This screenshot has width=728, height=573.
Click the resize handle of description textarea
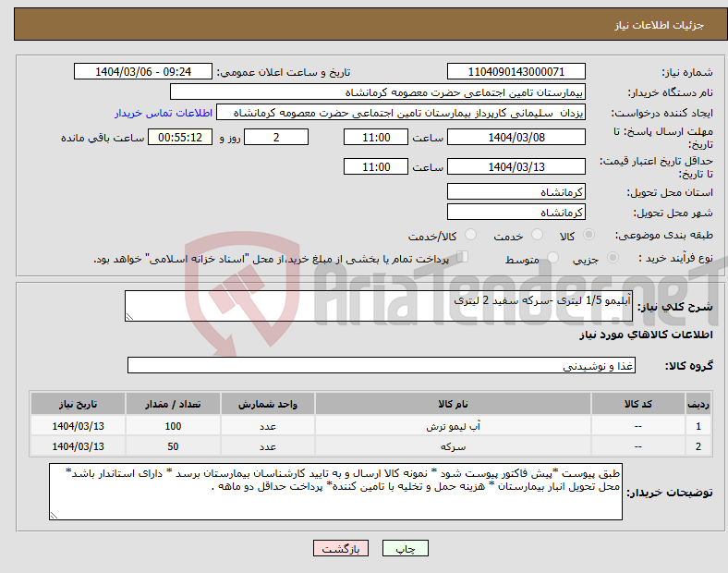[x=129, y=317]
